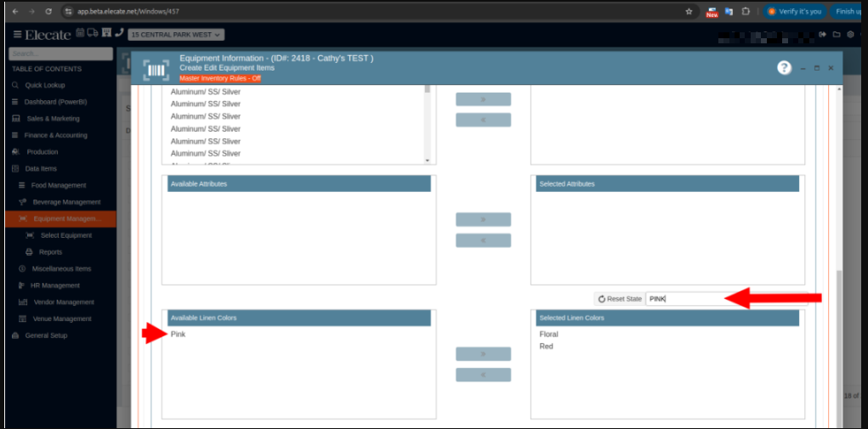Image resolution: width=868 pixels, height=429 pixels.
Task: Click the building icon in top header
Action: [106, 33]
